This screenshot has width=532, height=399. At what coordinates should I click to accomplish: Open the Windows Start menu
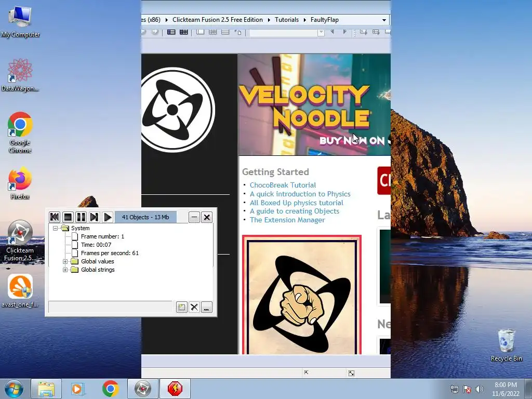coord(14,389)
